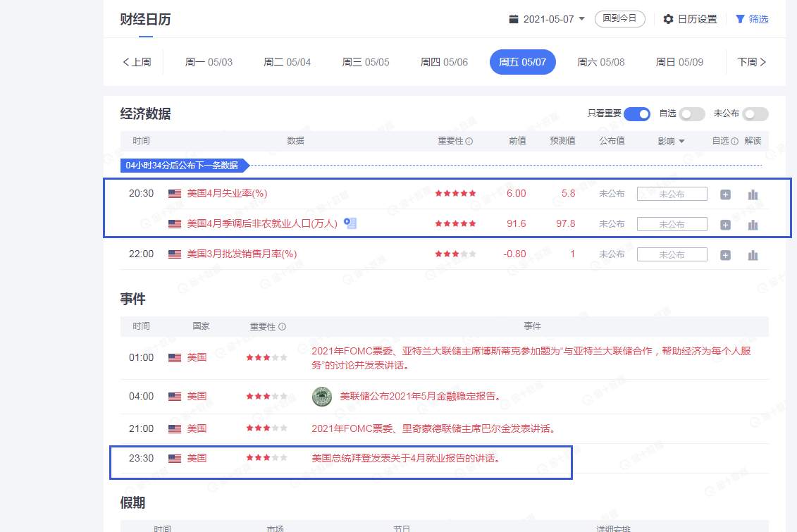
Task: Click the info icon next to 自选 column header
Action: tap(734, 141)
